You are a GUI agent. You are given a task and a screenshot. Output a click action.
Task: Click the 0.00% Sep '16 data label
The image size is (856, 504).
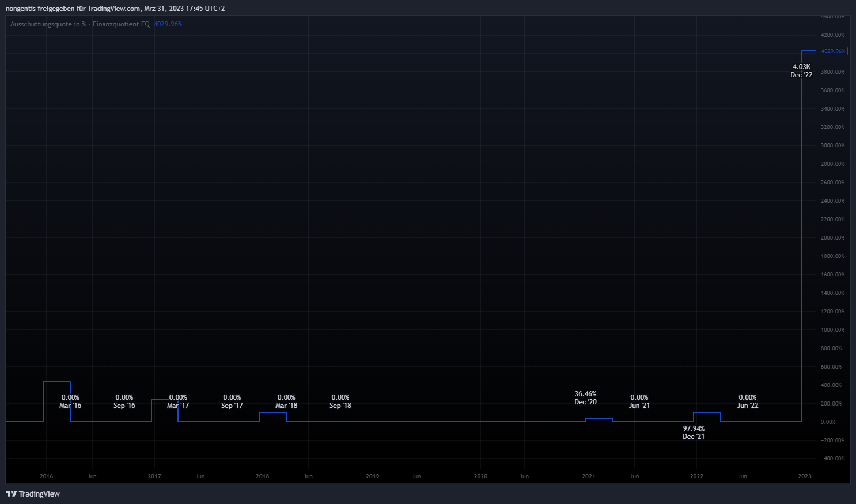click(124, 401)
